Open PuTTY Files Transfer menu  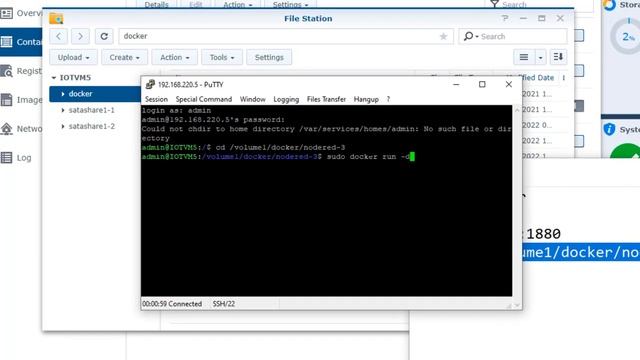[326, 99]
